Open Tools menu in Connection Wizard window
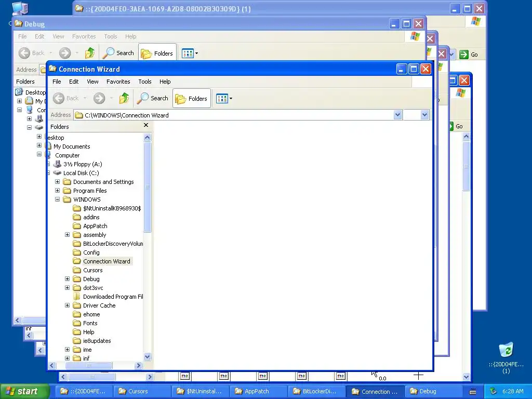 coord(145,82)
